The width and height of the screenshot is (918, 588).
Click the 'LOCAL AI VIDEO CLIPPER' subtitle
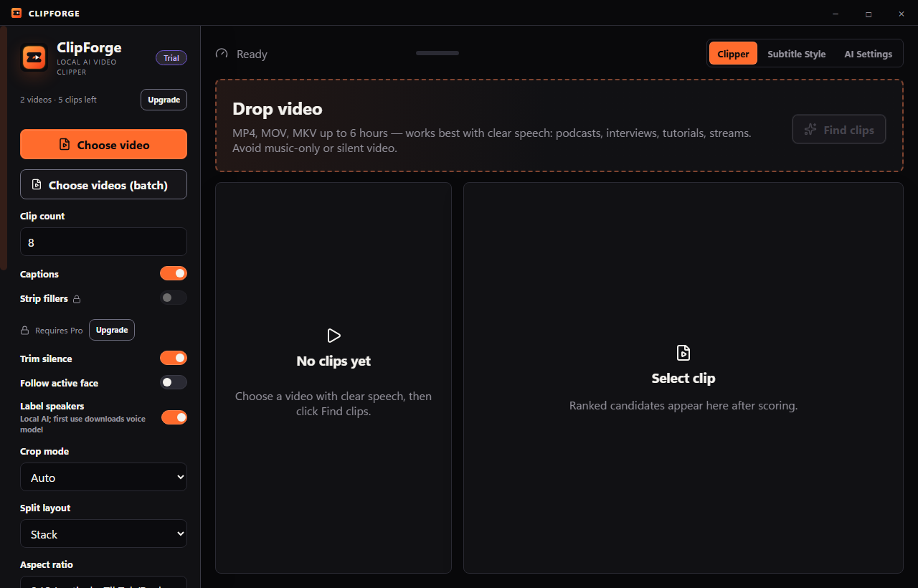[87, 67]
